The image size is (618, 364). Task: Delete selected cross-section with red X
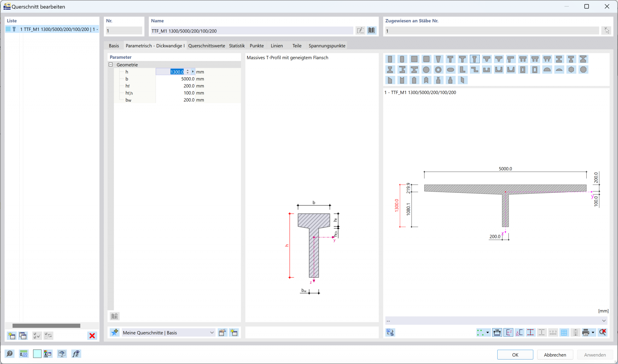click(92, 336)
